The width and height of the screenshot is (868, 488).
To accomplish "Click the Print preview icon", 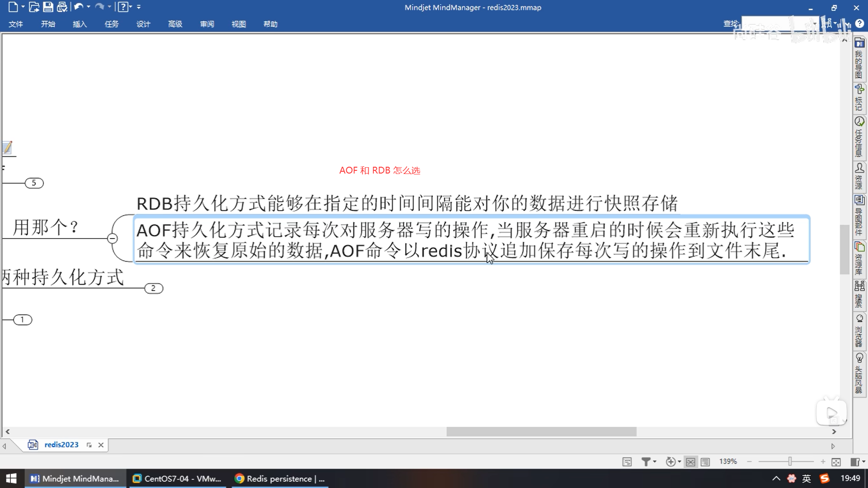I will [x=62, y=7].
